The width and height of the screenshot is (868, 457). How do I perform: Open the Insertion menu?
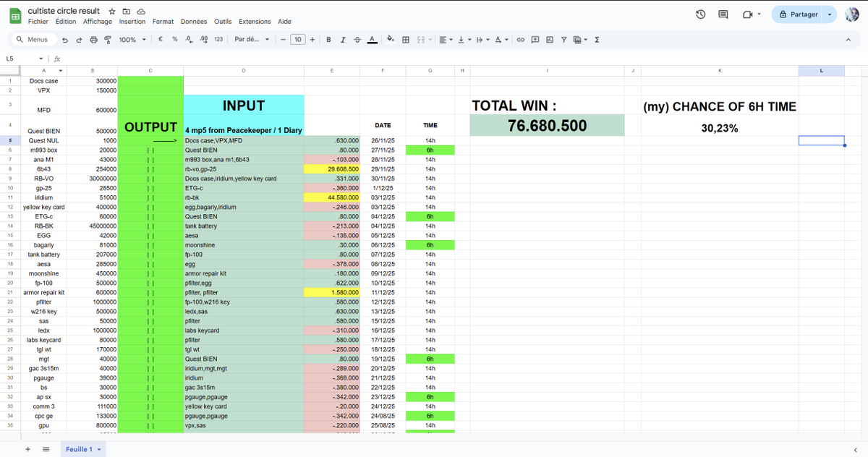click(x=132, y=22)
